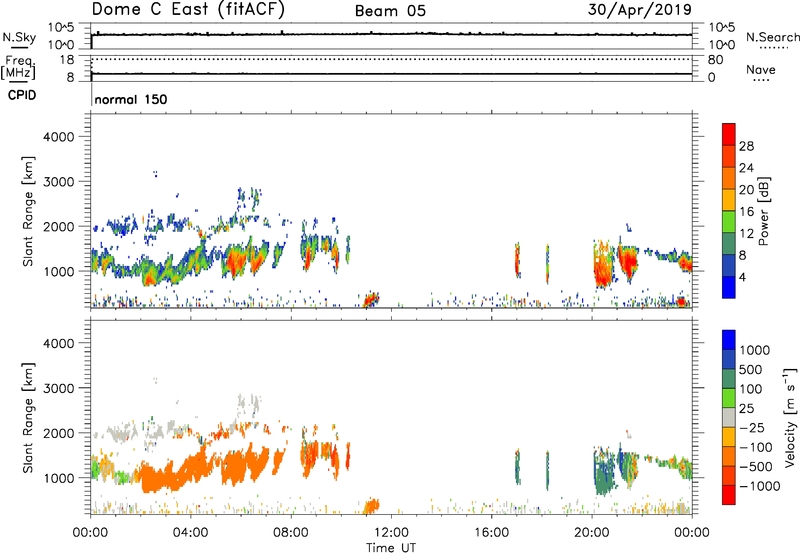Click the "Beam 05" label
This screenshot has width=800, height=554.
click(390, 11)
